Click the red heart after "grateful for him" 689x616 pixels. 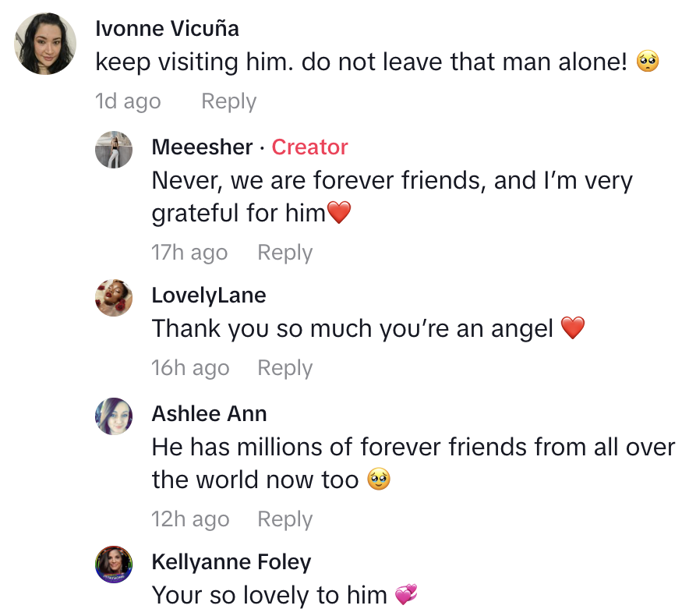[x=339, y=213]
